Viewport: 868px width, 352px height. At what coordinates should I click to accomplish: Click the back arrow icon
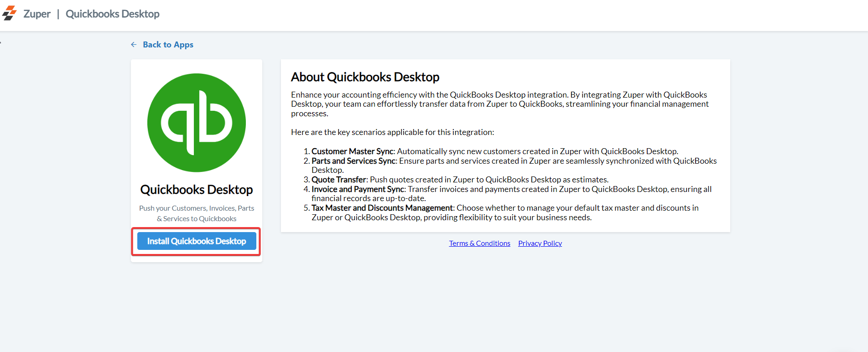pyautogui.click(x=134, y=44)
